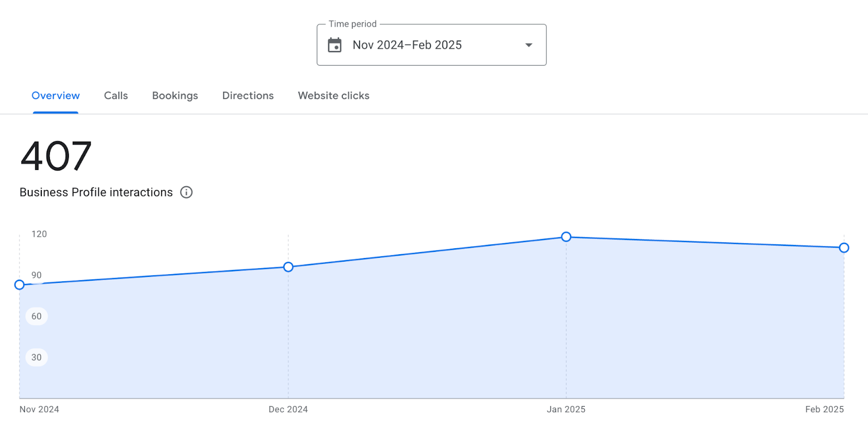Switch to the Overview tab

(55, 96)
